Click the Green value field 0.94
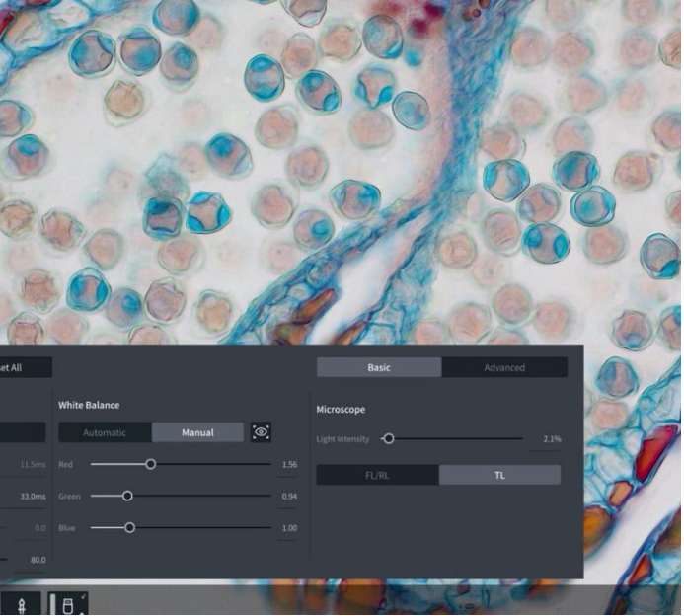684x616 pixels. pos(289,497)
